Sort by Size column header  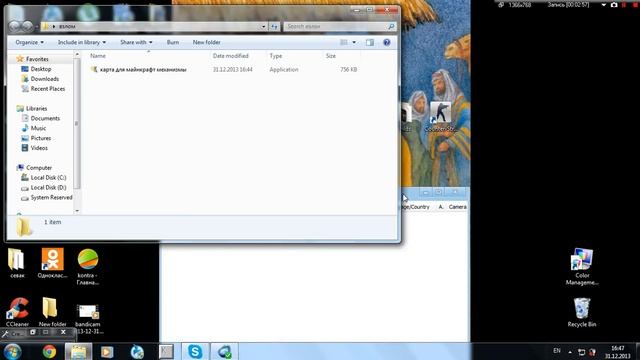331,56
